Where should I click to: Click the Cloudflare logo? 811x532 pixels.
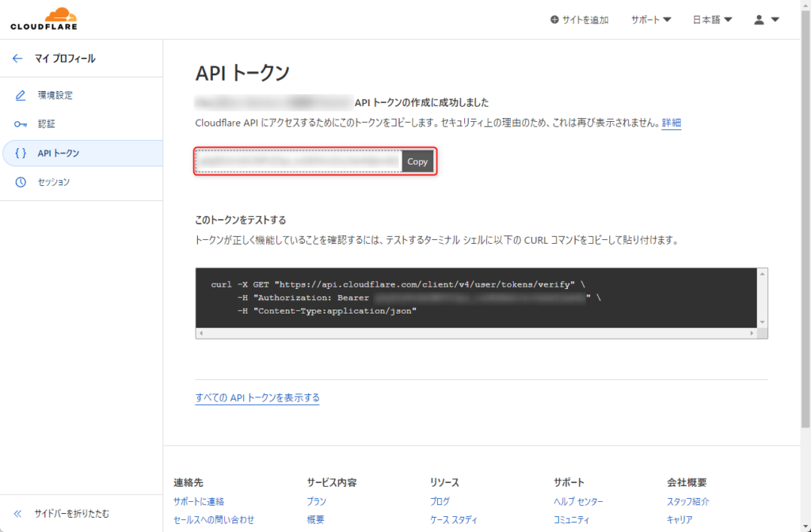tap(44, 19)
